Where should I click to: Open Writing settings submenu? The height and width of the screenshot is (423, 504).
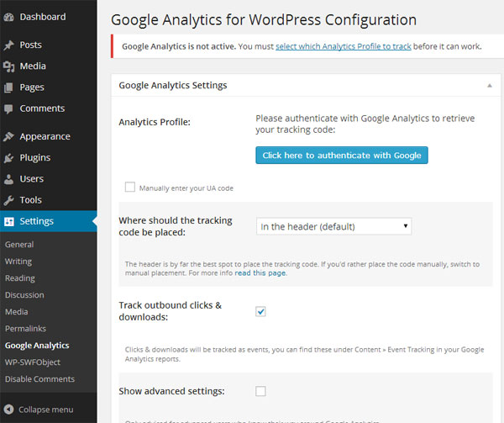(x=18, y=262)
